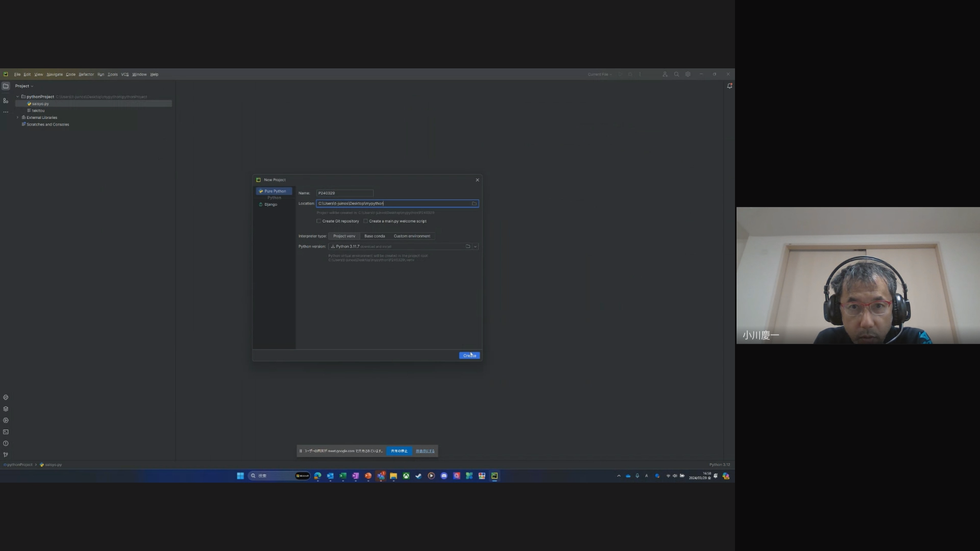Click the Python version browse folder icon
This screenshot has height=551, width=980.
tap(468, 246)
